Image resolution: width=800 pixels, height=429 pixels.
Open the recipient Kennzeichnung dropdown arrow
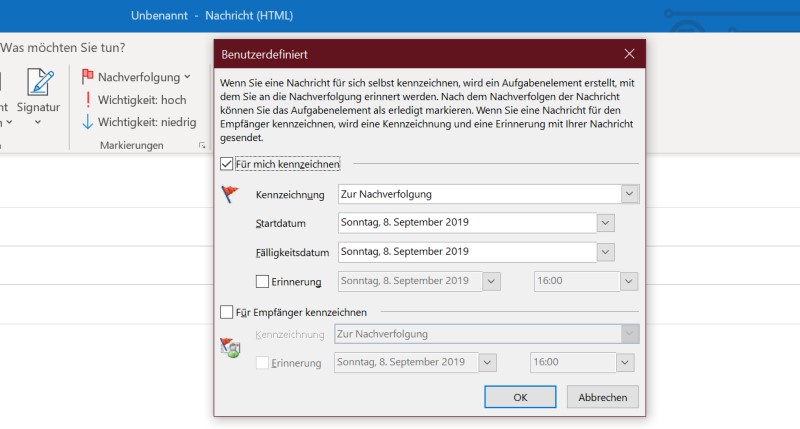[630, 334]
